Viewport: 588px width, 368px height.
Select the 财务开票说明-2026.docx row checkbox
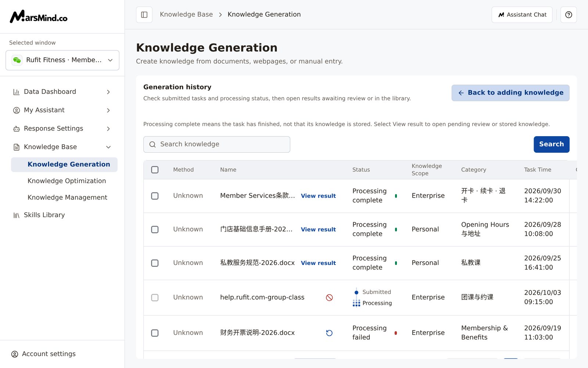point(155,333)
